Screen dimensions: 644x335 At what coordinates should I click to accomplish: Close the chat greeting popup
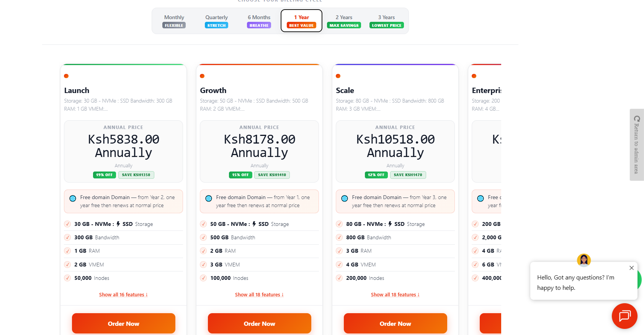click(x=631, y=268)
